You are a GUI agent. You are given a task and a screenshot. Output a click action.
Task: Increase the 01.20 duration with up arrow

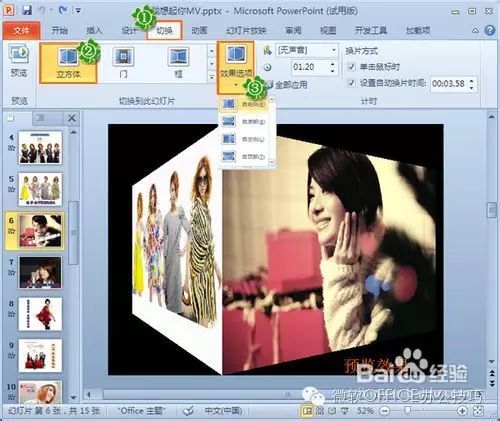point(332,64)
